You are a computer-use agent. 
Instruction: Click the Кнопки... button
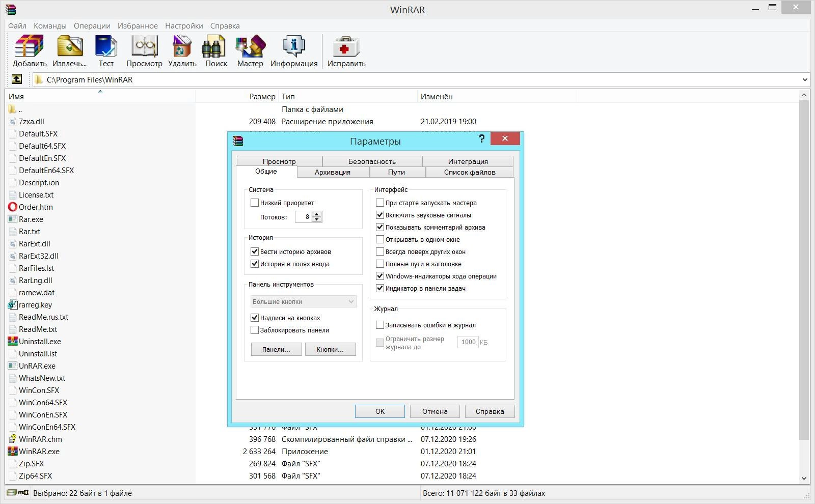(330, 349)
